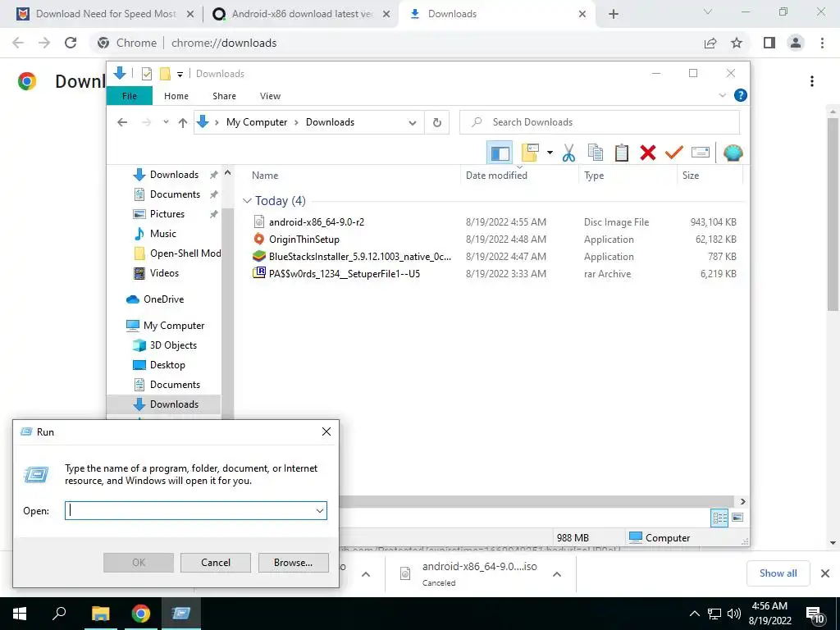Sort by the Type column header
This screenshot has width=840, height=630.
[594, 176]
